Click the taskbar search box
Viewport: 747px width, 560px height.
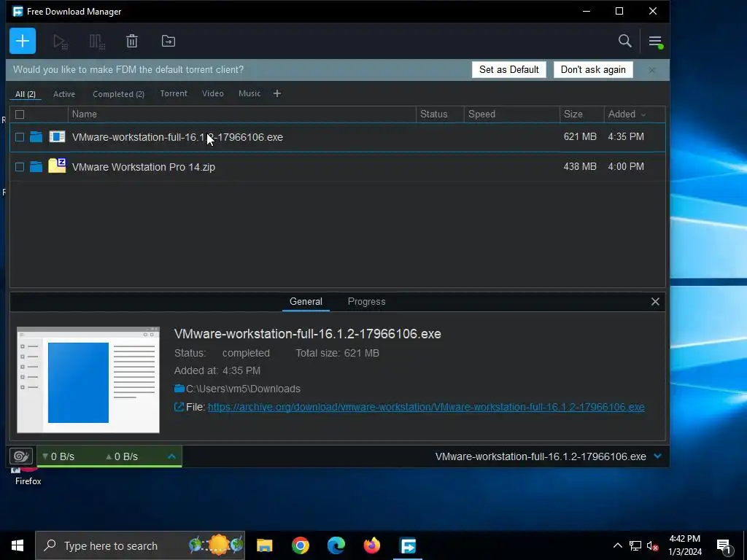(x=140, y=545)
